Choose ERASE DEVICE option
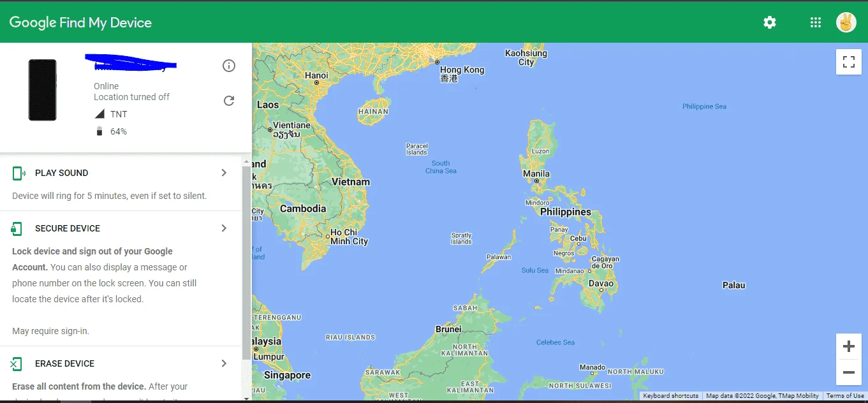Screen dimensions: 868x403 [x=64, y=363]
